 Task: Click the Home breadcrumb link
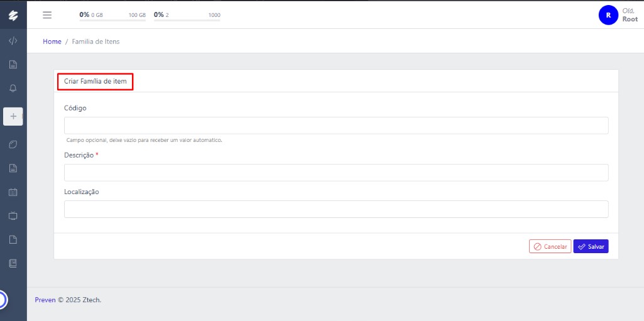tap(52, 41)
